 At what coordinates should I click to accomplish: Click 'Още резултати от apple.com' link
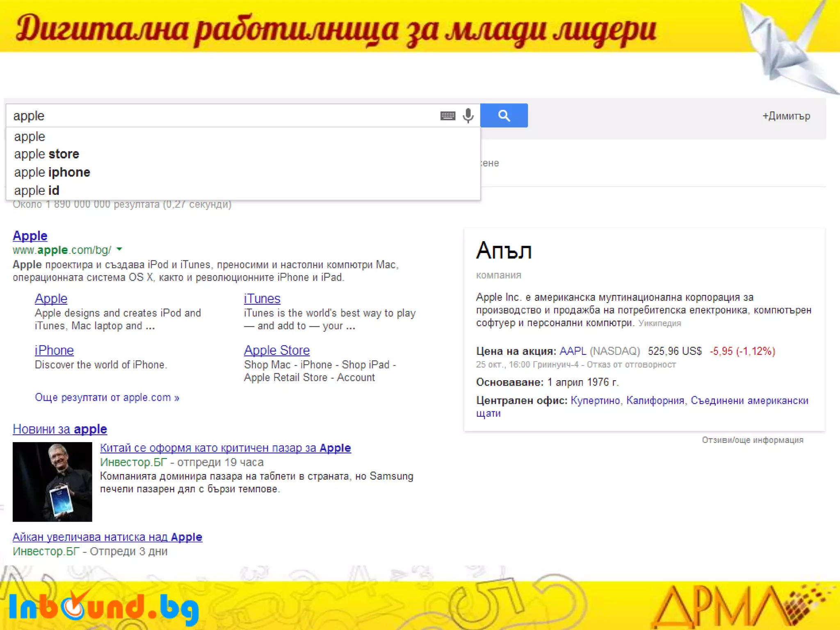coord(107,397)
